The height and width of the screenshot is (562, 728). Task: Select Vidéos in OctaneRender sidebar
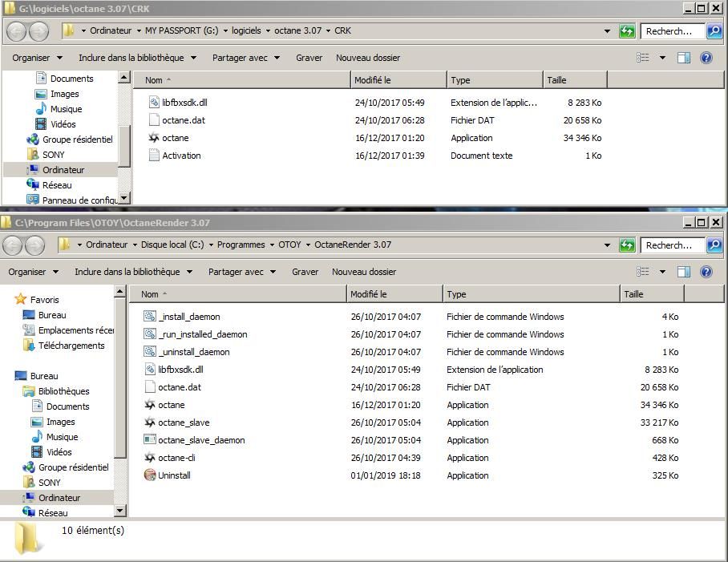tap(51, 451)
